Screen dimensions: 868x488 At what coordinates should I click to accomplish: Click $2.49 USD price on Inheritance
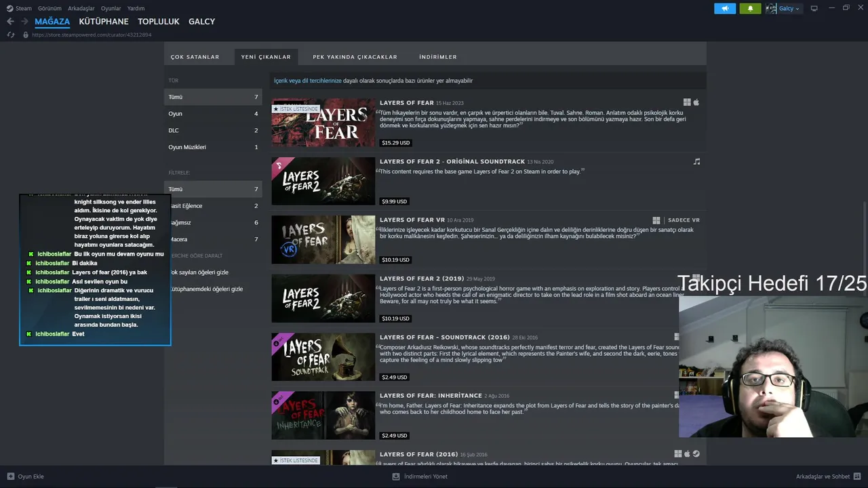395,435
